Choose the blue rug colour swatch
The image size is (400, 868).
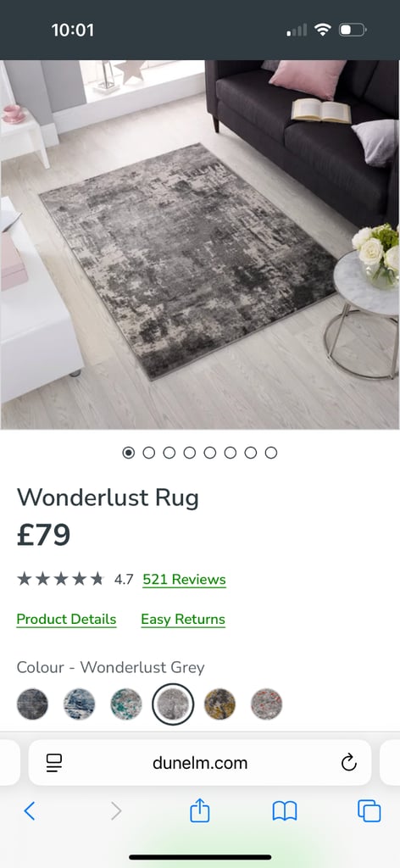[x=79, y=704]
